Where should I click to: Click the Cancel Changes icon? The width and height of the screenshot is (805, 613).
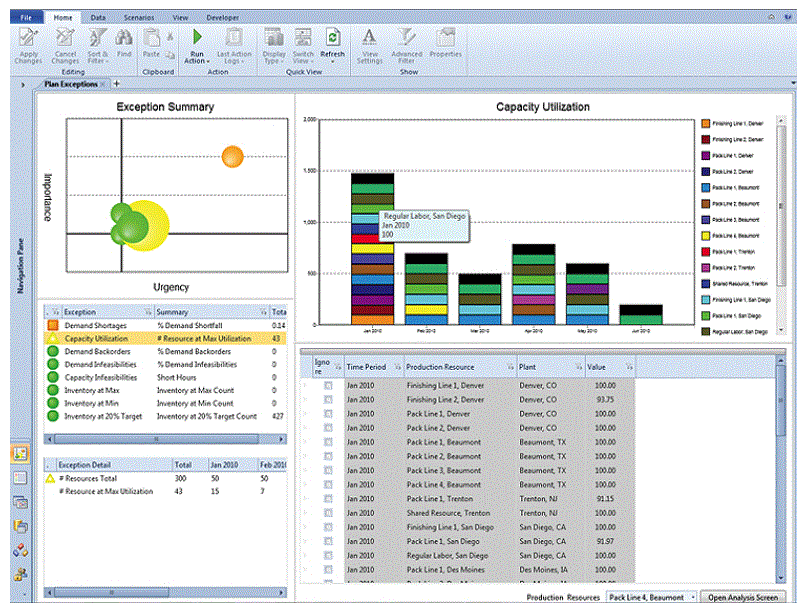tap(65, 37)
